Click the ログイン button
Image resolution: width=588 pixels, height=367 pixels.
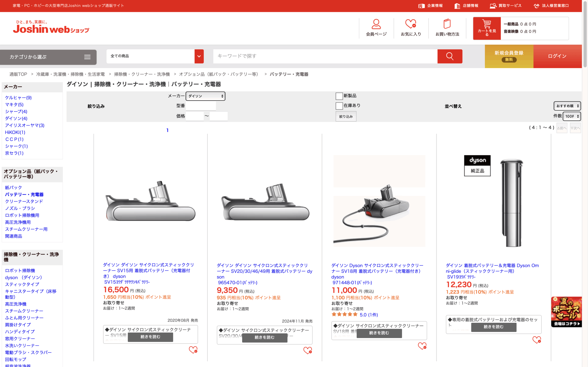[x=557, y=56]
